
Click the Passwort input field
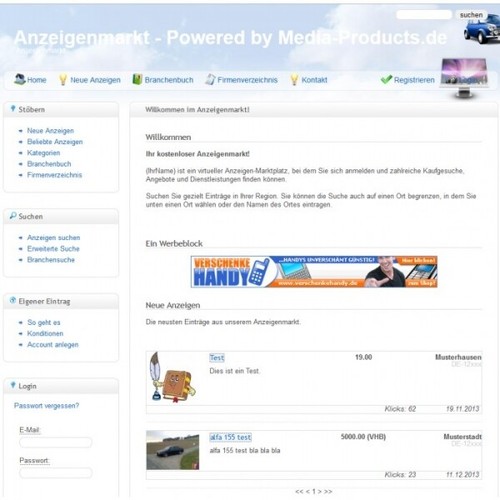tap(56, 473)
